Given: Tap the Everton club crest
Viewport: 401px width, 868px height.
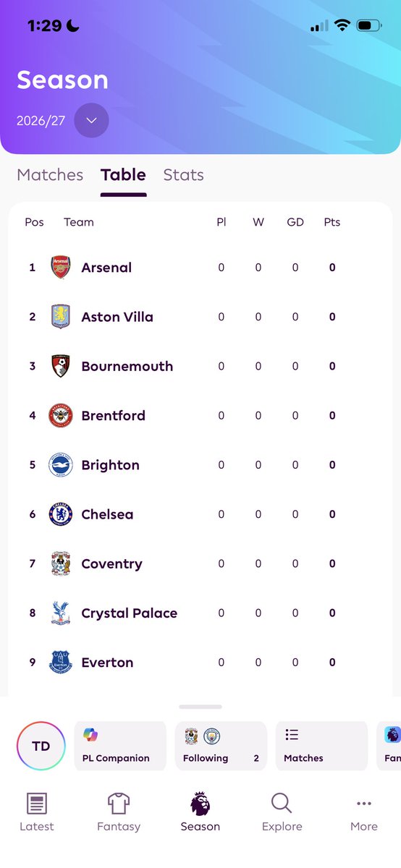Looking at the screenshot, I should 61,663.
